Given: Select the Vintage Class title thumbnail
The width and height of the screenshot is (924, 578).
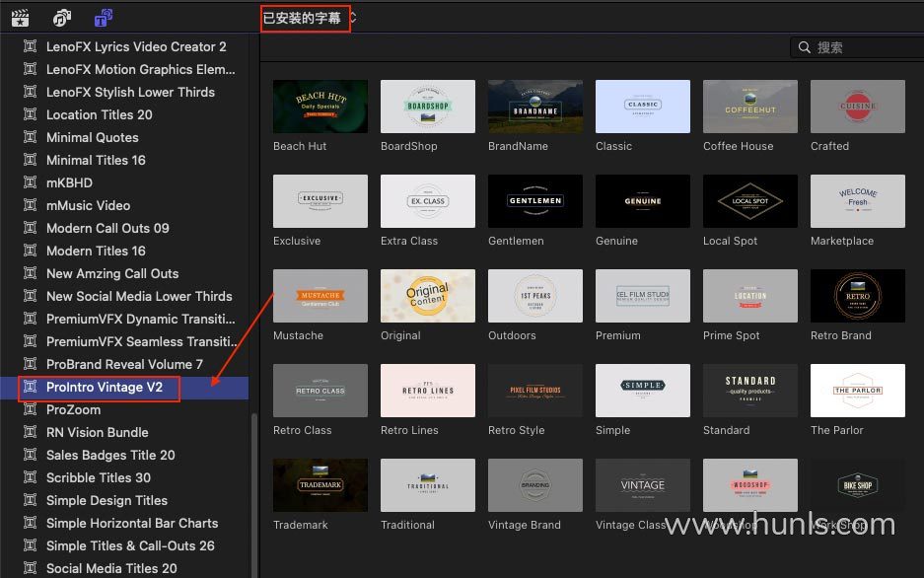Looking at the screenshot, I should [643, 485].
